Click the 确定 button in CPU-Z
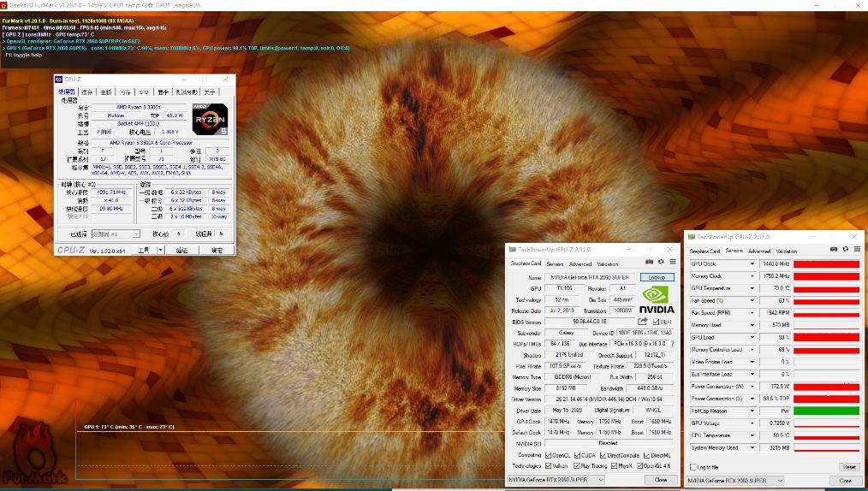868x491 pixels. click(217, 251)
